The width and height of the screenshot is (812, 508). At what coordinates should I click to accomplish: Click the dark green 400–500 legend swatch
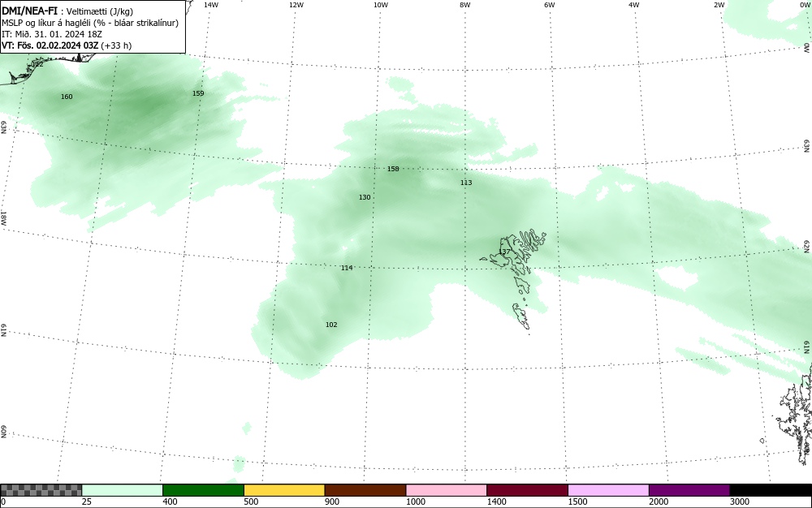(x=203, y=490)
